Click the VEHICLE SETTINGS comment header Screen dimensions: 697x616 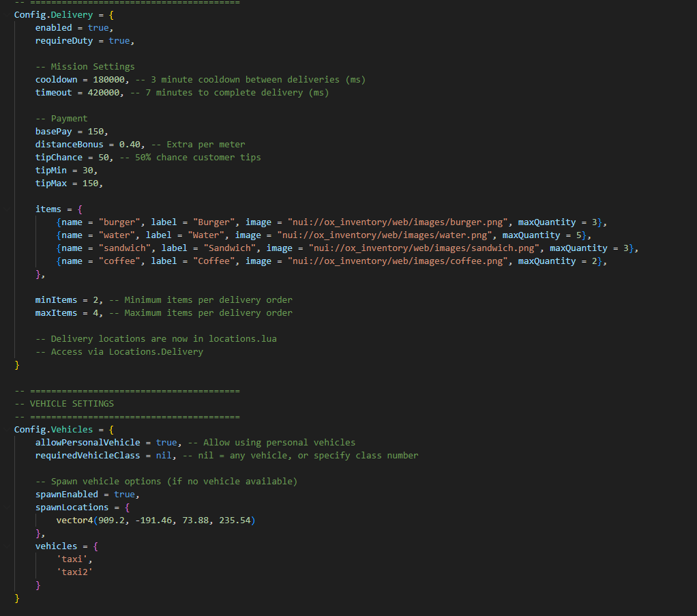point(72,404)
